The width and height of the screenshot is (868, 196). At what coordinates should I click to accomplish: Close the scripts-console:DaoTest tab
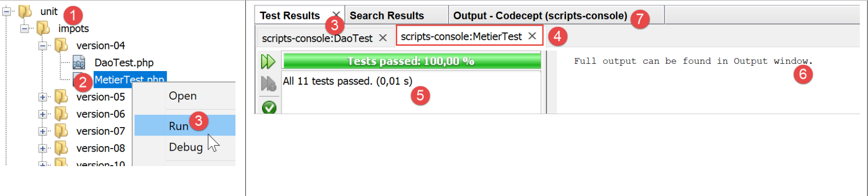coord(383,38)
